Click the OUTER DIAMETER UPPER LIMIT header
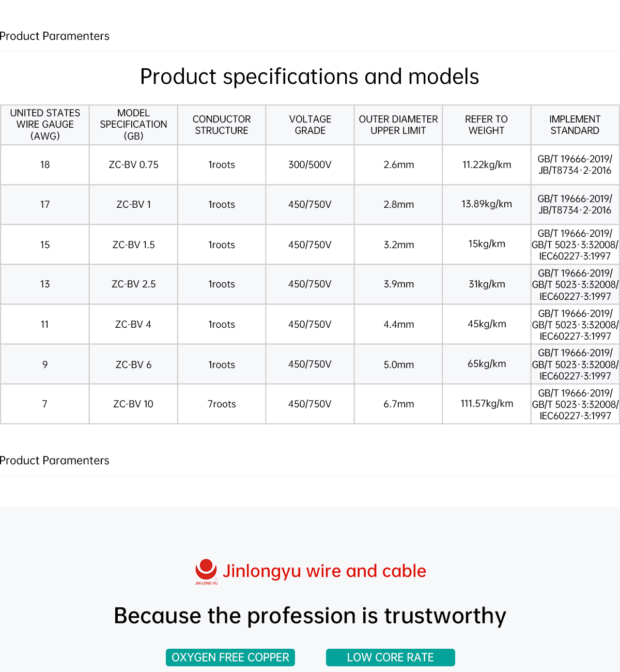620x672 pixels. 398,125
